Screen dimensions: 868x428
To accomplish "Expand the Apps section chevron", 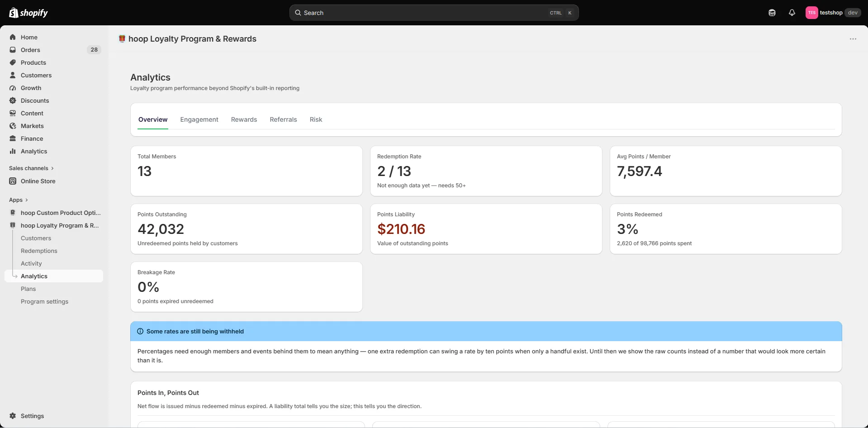I will (27, 200).
